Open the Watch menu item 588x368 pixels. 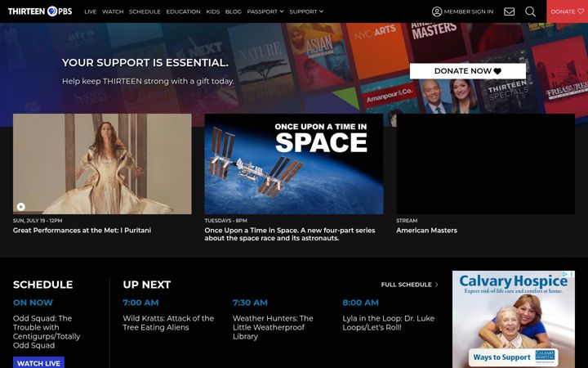(x=113, y=11)
